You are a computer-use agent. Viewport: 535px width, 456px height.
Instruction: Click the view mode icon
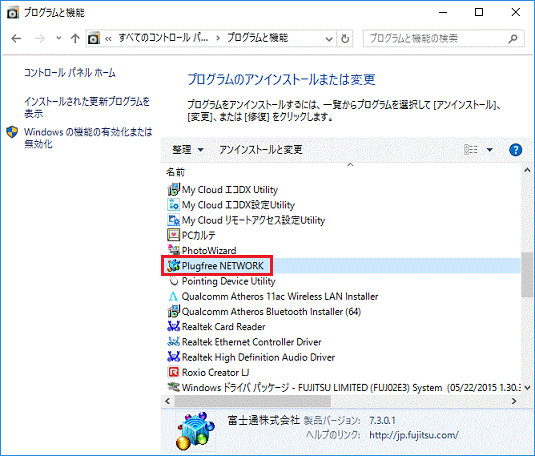[471, 149]
